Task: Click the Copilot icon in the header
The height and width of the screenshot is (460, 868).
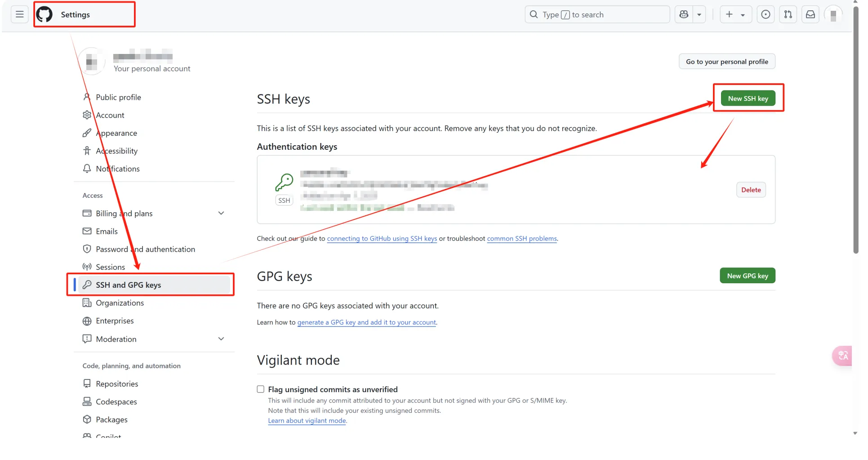Action: coord(684,14)
